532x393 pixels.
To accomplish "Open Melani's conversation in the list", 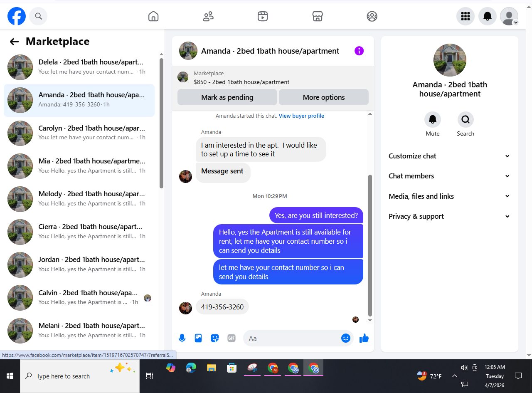I will point(79,331).
